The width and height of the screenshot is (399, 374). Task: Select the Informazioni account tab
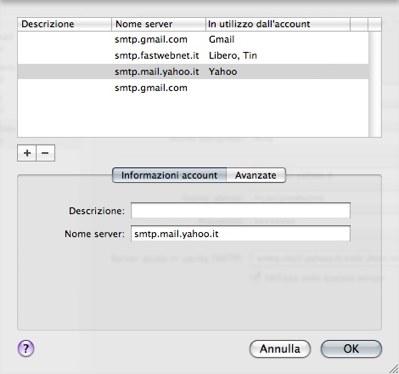(x=169, y=175)
